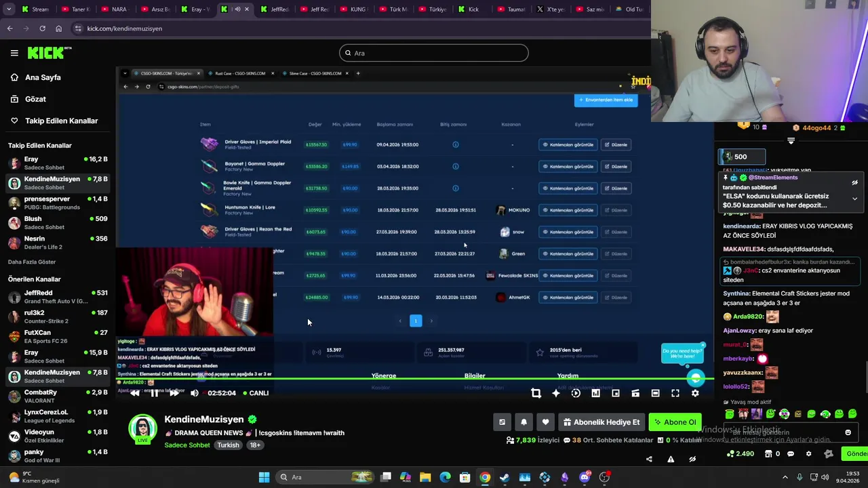Rewind the stream player
Viewport: 868px width, 488px height.
135,393
